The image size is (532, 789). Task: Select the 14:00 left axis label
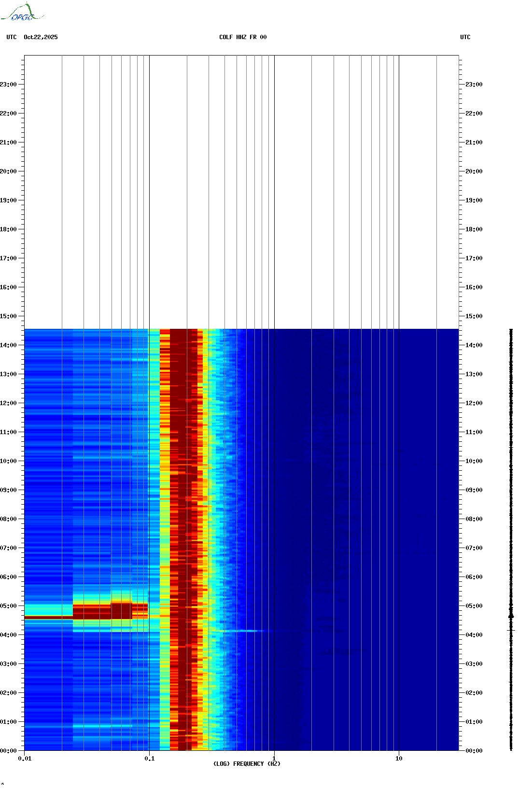click(x=8, y=345)
